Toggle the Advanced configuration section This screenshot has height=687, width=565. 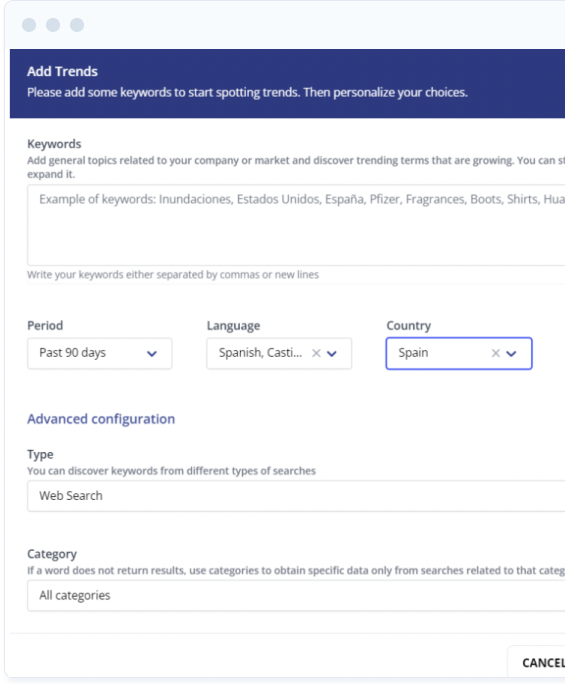coord(101,419)
